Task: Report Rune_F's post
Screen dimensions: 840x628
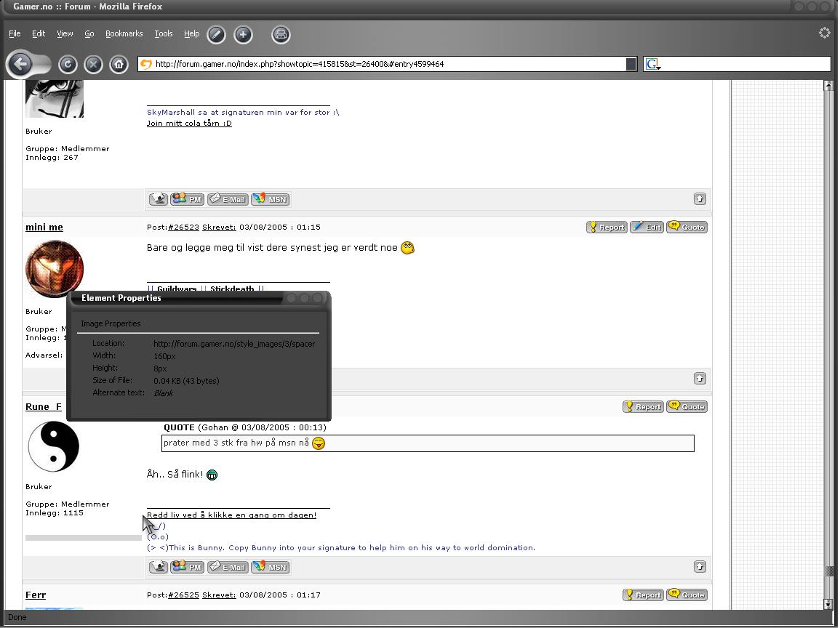Action: (x=644, y=407)
